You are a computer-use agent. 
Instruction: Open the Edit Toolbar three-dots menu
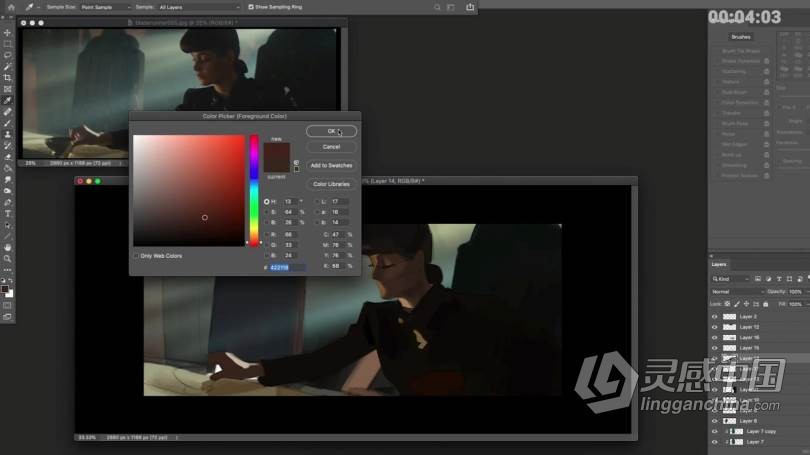pyautogui.click(x=7, y=270)
